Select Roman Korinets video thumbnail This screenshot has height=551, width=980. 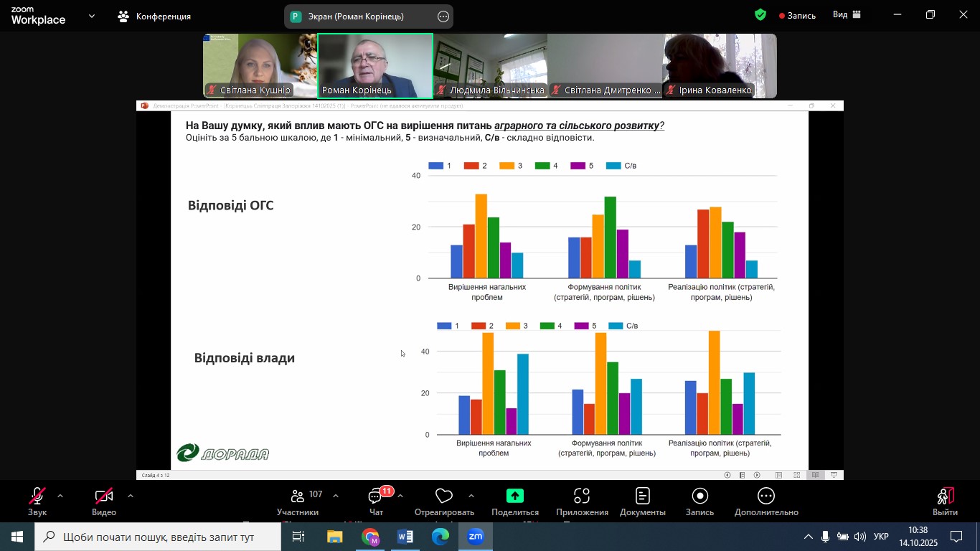tap(375, 66)
